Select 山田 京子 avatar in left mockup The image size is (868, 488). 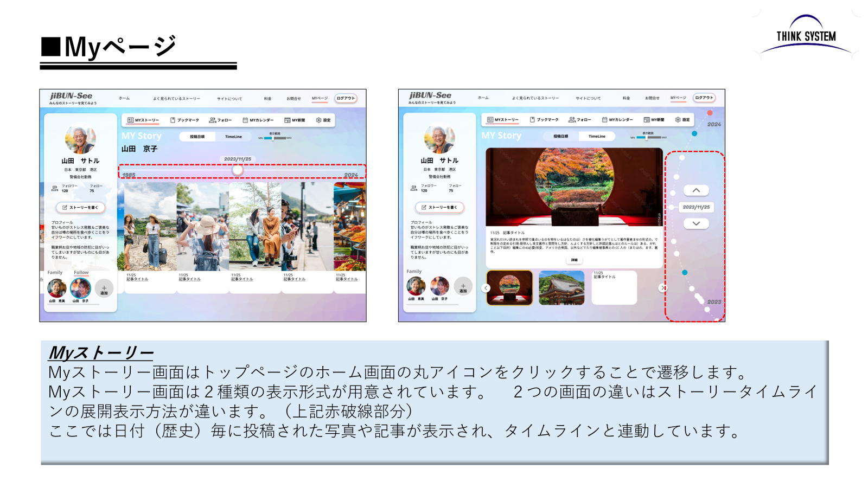tap(81, 288)
